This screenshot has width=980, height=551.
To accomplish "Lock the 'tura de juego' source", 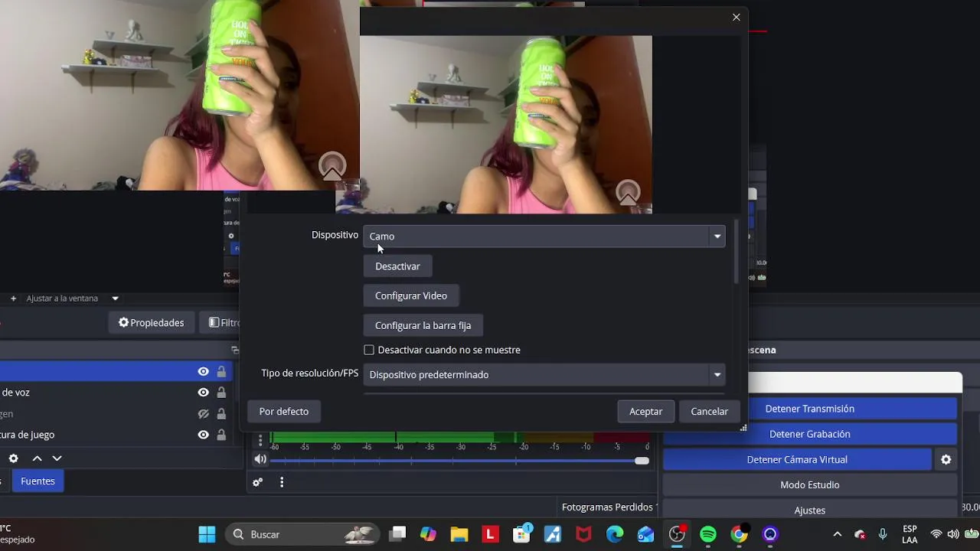I will [221, 435].
